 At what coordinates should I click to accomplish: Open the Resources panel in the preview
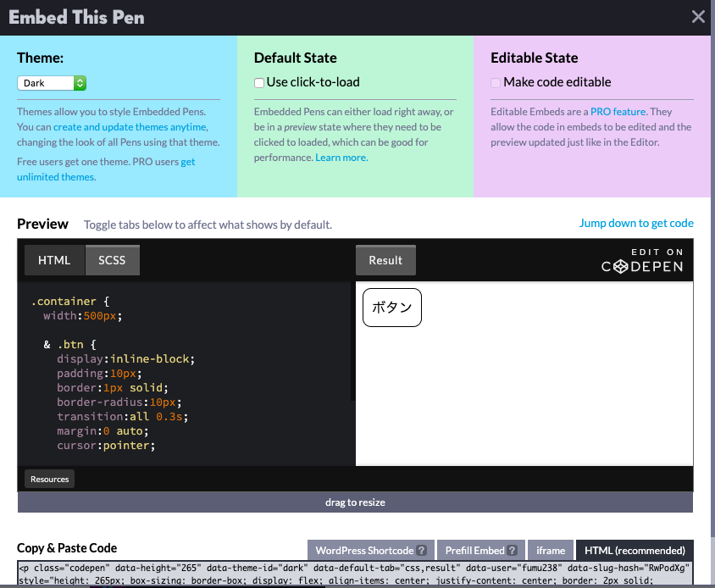click(x=48, y=479)
